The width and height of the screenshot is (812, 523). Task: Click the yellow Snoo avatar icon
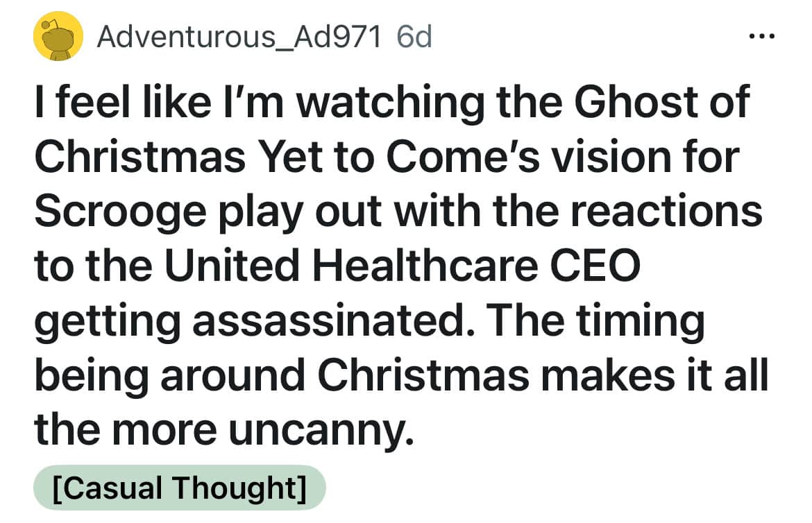(x=58, y=37)
